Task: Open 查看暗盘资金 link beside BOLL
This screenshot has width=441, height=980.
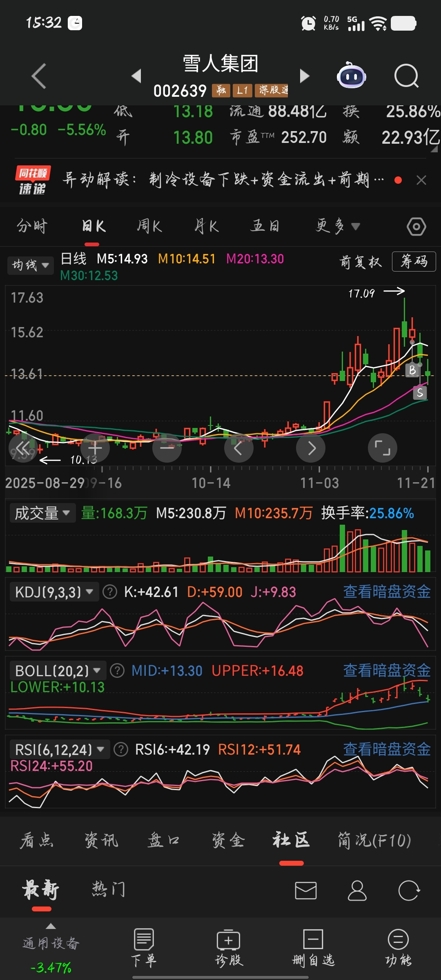Action: tap(387, 670)
